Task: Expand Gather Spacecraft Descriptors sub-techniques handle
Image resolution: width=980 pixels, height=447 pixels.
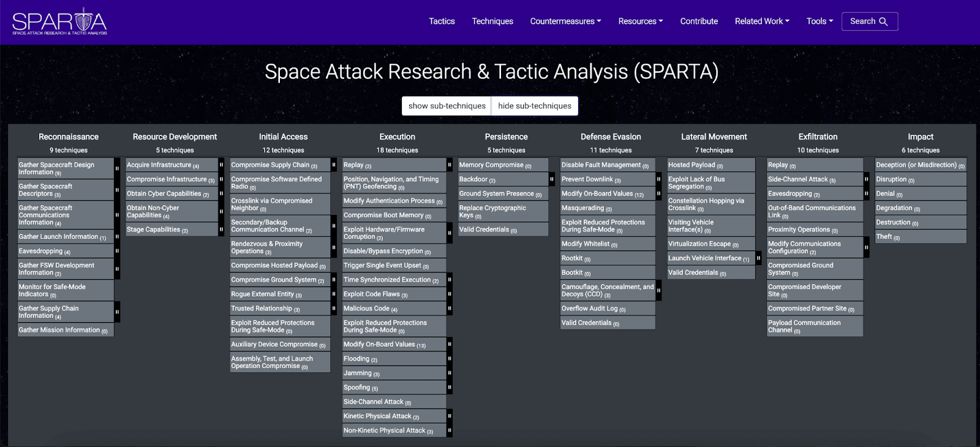Action: [x=117, y=190]
